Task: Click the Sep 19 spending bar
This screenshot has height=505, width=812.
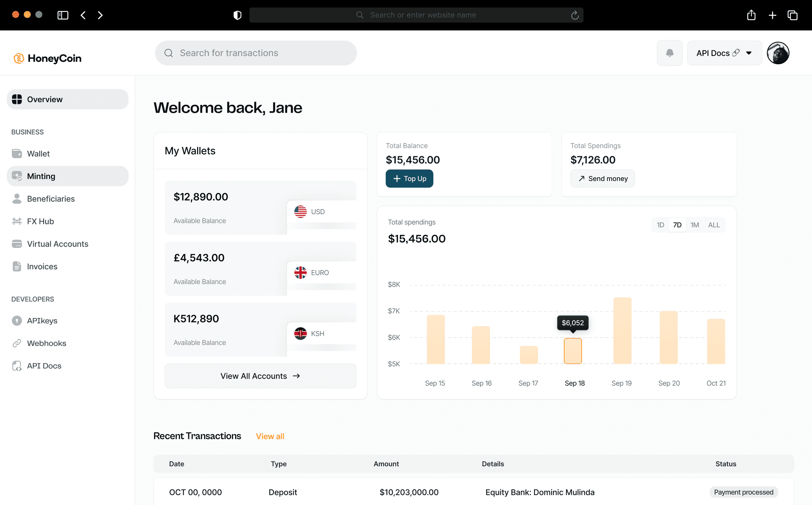Action: point(622,330)
